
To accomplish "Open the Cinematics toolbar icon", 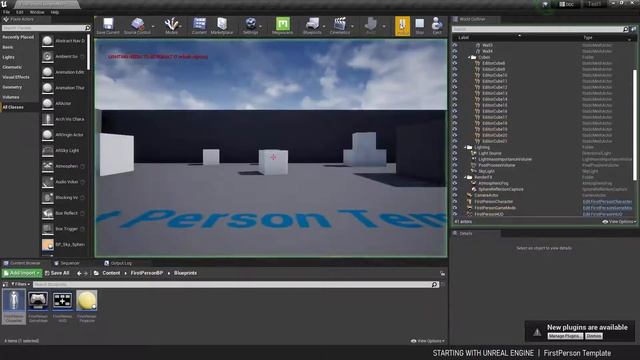I will click(340, 24).
